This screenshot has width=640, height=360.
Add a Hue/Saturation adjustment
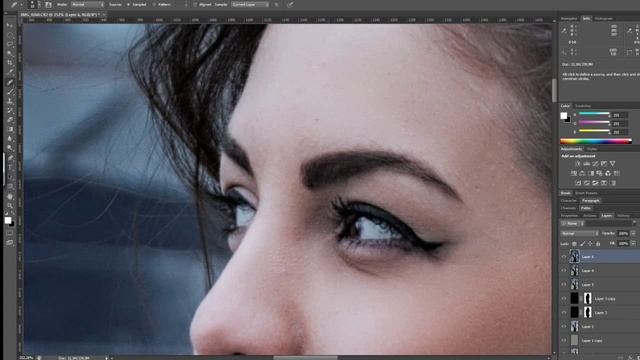coord(574,173)
